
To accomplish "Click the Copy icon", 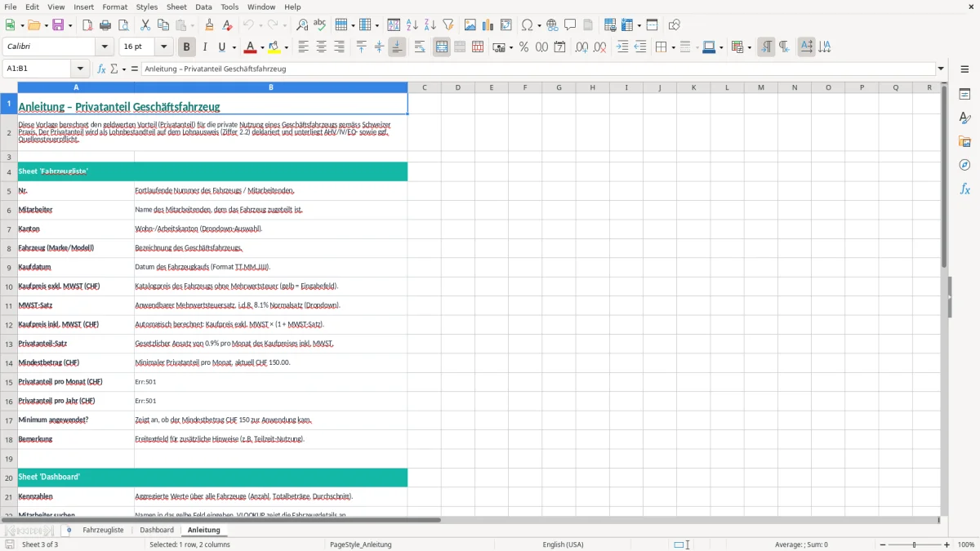I will 163,25.
